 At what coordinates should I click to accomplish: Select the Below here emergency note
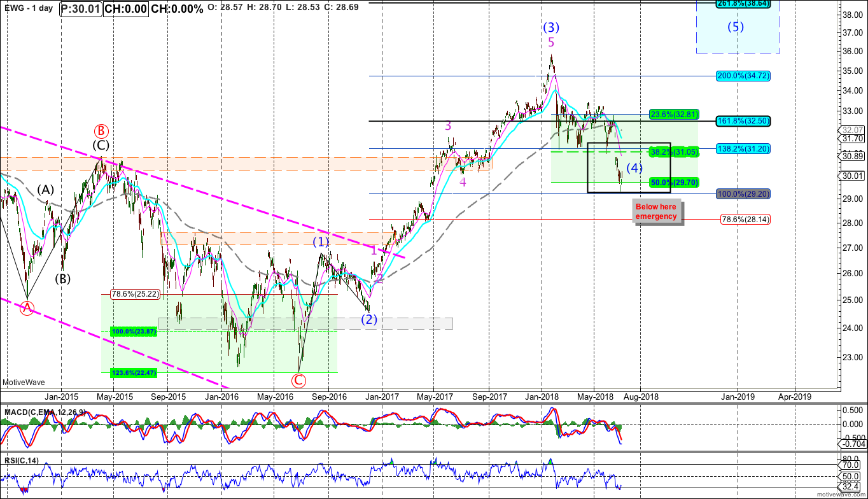pyautogui.click(x=656, y=212)
